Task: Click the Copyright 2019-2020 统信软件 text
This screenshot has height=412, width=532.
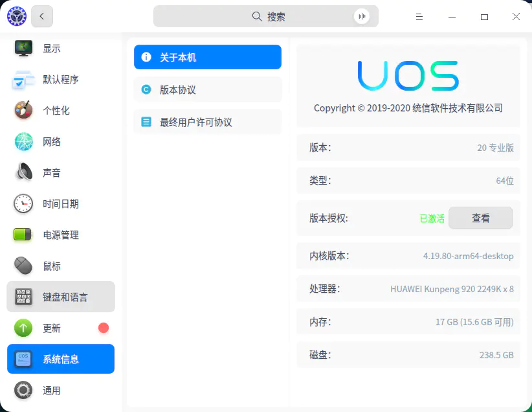Action: click(x=408, y=108)
